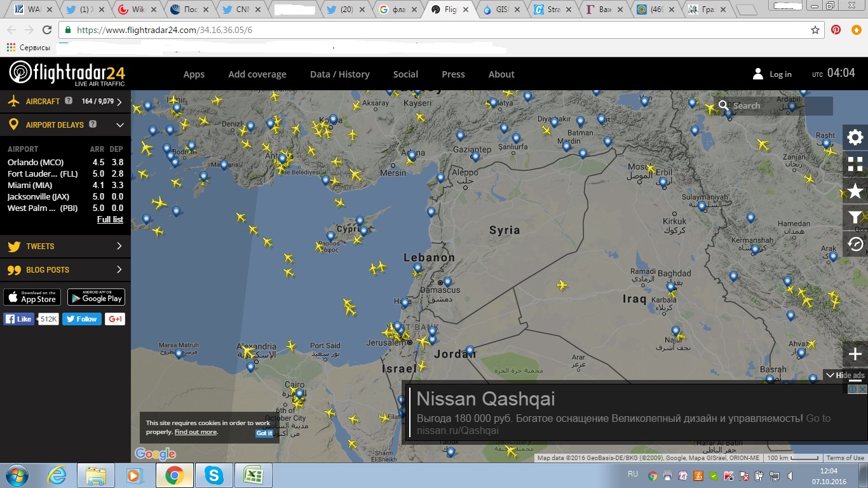
Task: Open the flight playback history icon
Action: coord(855,244)
